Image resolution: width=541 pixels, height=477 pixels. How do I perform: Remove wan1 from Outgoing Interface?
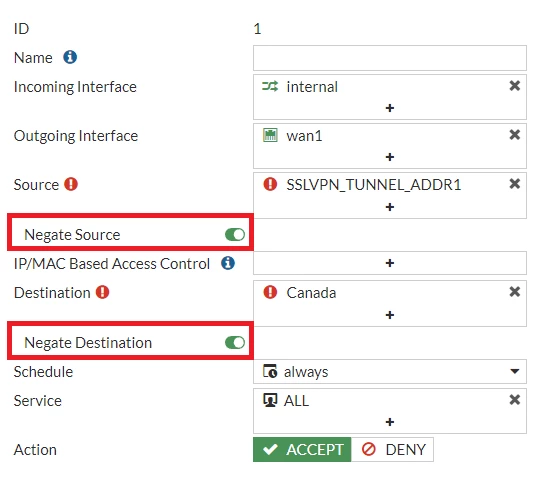[x=514, y=135]
